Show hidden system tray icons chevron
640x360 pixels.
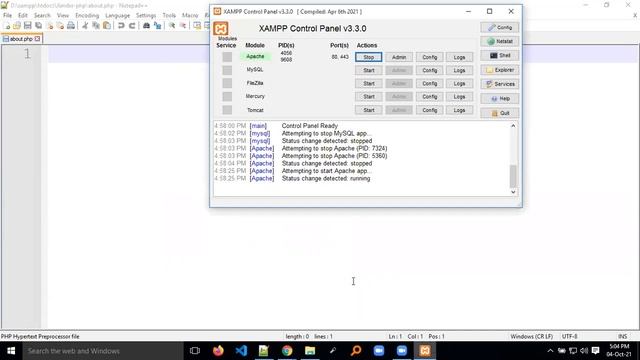[x=550, y=351]
